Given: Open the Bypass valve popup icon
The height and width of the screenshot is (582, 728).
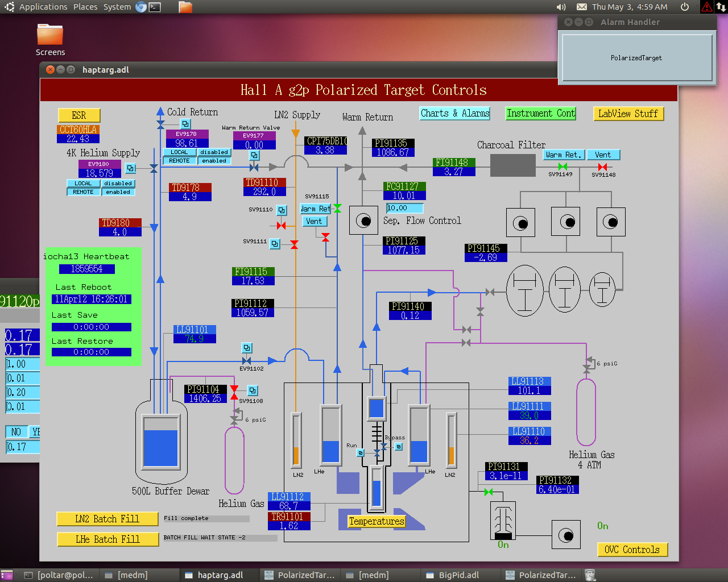Looking at the screenshot, I should pos(399,447).
